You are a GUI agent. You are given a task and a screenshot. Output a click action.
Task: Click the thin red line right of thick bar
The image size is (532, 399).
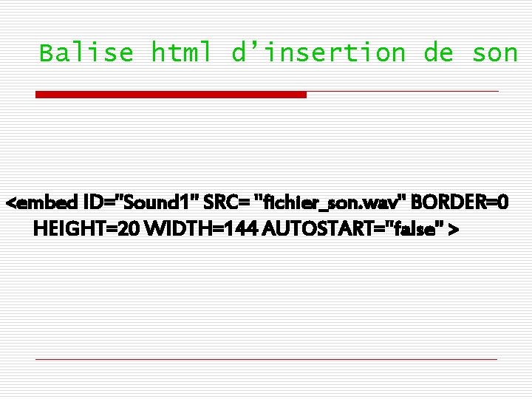[x=403, y=92]
